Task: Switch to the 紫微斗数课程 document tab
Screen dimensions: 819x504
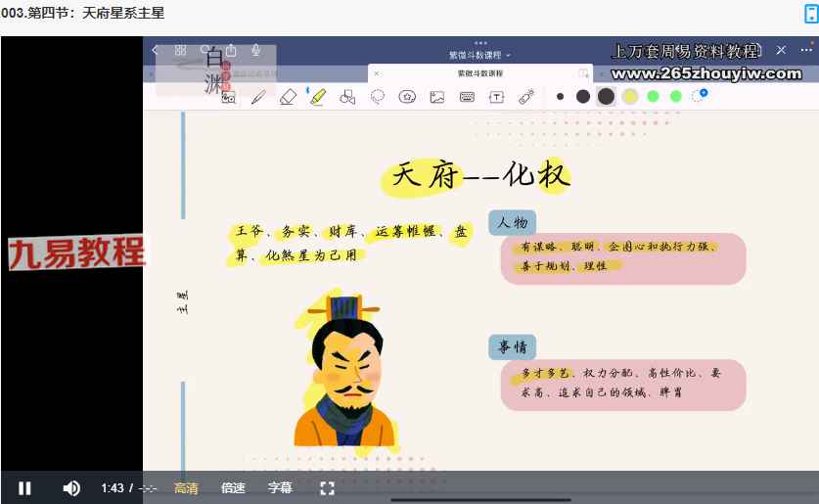Action: (479, 73)
